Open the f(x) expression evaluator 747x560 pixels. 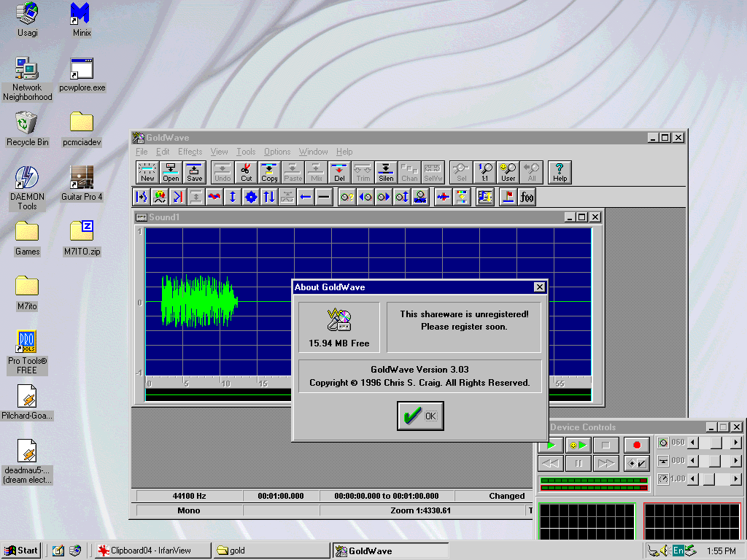click(527, 197)
